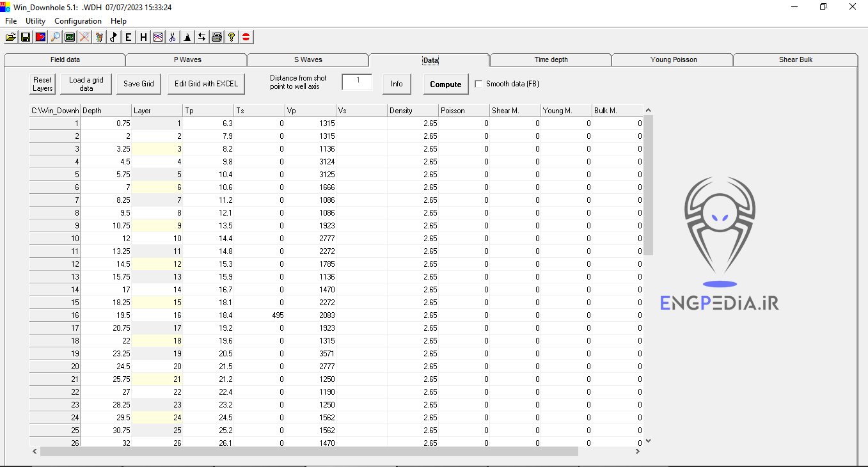
Task: Click the shot point distance input field
Action: tap(357, 82)
